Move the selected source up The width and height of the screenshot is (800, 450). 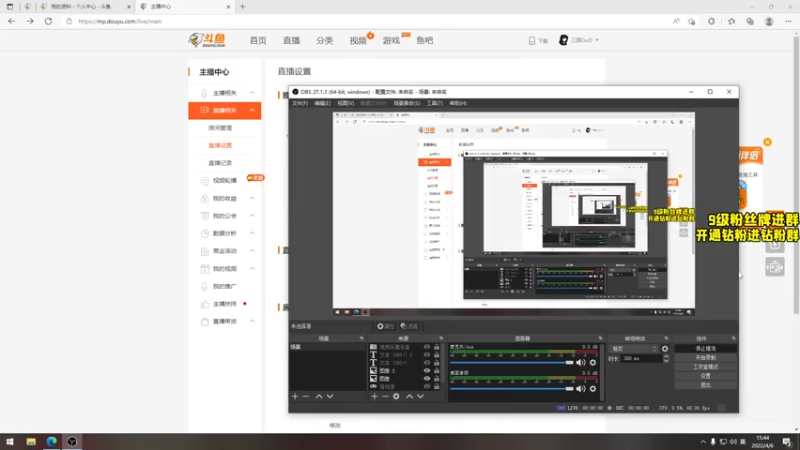(409, 396)
